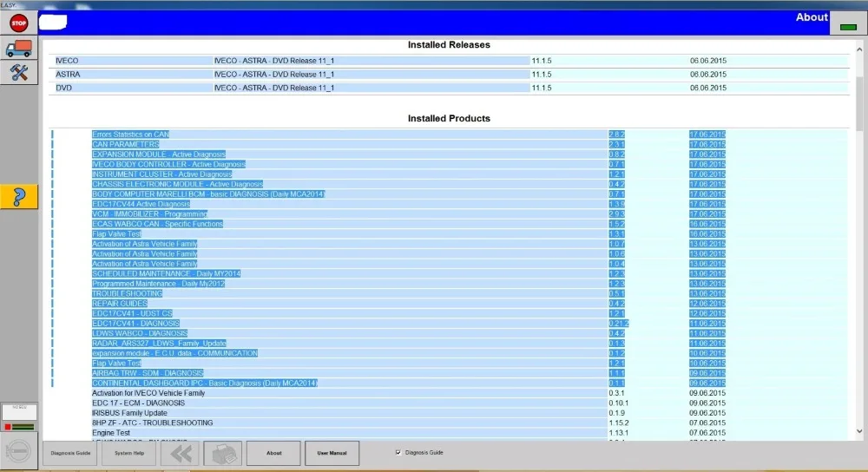Click the vertical scrollbar thumb

coord(859,102)
